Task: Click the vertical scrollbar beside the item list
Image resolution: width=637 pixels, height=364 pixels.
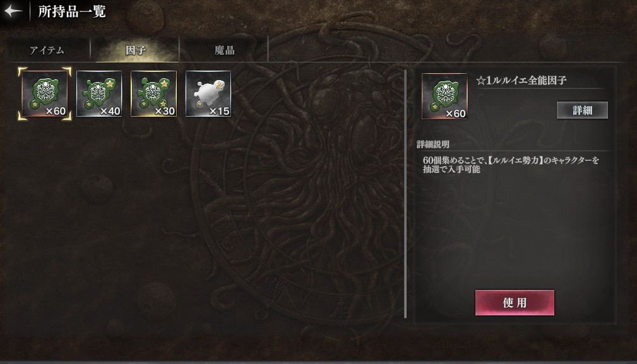Action: tap(405, 194)
